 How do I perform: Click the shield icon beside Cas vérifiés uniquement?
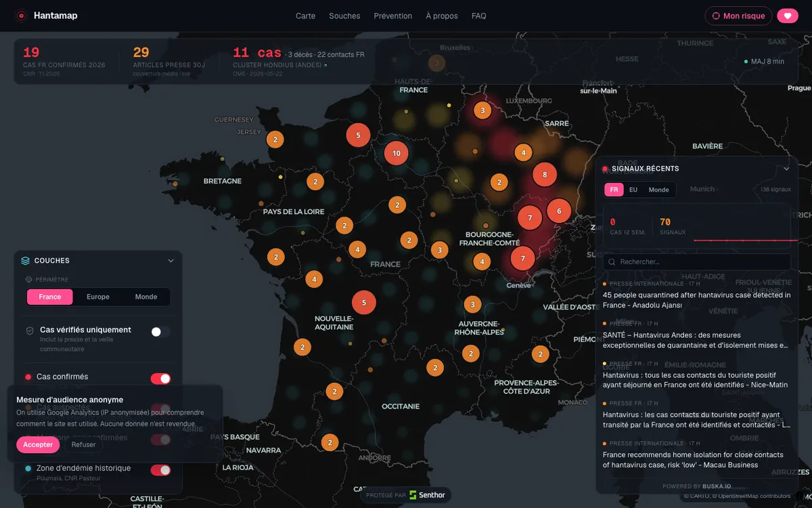pyautogui.click(x=30, y=331)
